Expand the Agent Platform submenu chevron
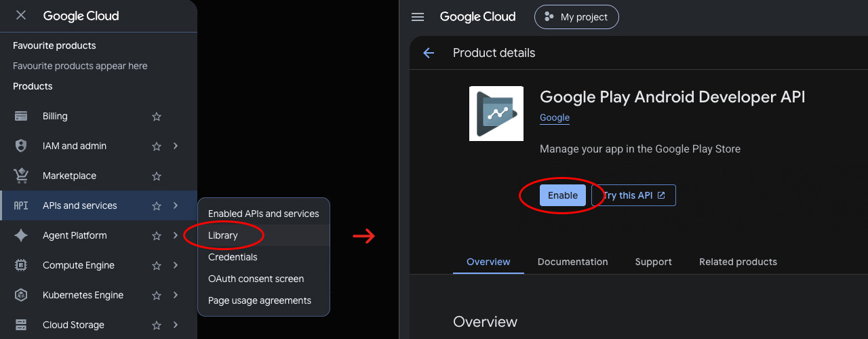The height and width of the screenshot is (339, 868). point(176,235)
